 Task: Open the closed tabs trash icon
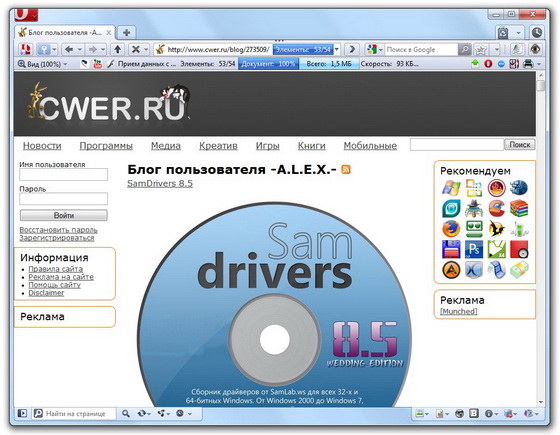tap(503, 33)
